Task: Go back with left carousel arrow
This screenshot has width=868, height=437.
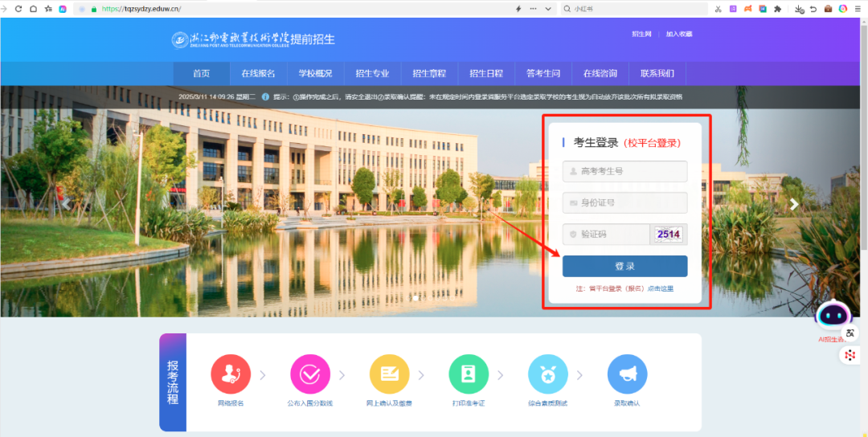Action: tap(68, 204)
